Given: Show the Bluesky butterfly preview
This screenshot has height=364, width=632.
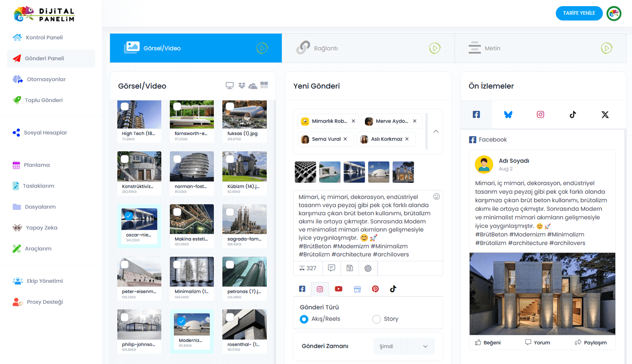Looking at the screenshot, I should click(508, 115).
